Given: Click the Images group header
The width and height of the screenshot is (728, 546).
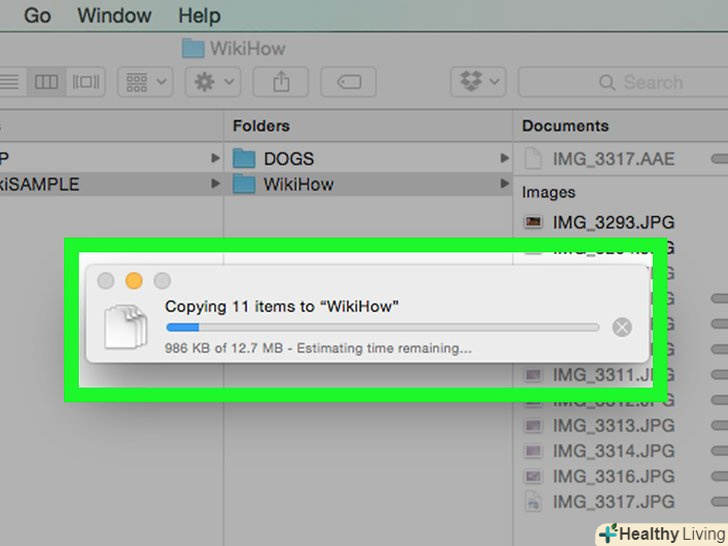Looking at the screenshot, I should pos(548,192).
